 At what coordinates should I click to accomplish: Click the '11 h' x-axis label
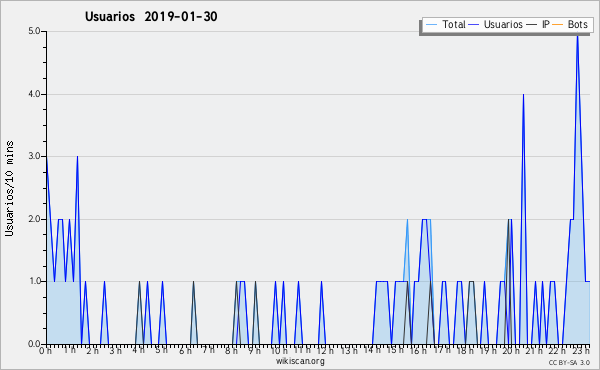(302, 350)
